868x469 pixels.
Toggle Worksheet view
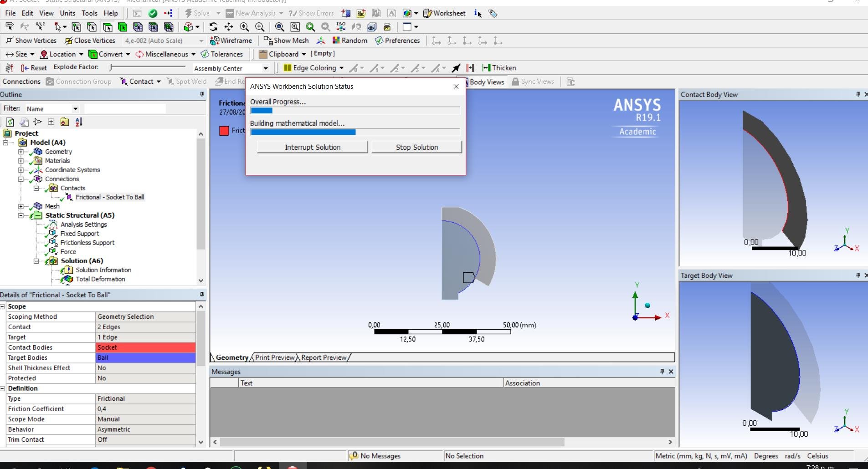444,13
